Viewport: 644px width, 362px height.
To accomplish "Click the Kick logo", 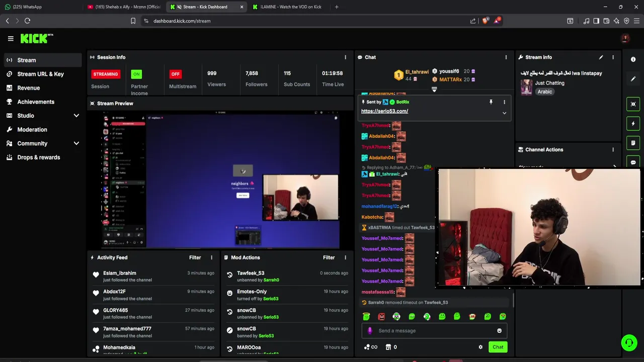I will [x=37, y=38].
